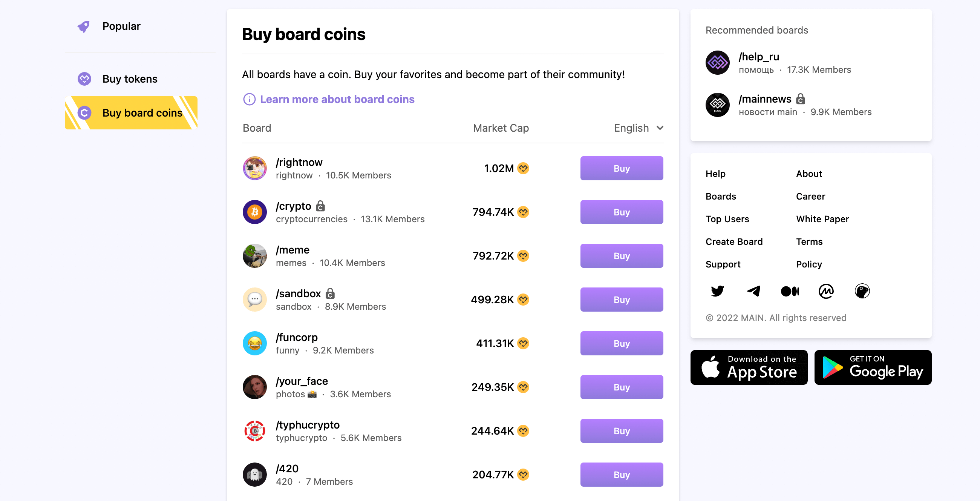
Task: Tap the Download on the App Store badge
Action: [749, 367]
